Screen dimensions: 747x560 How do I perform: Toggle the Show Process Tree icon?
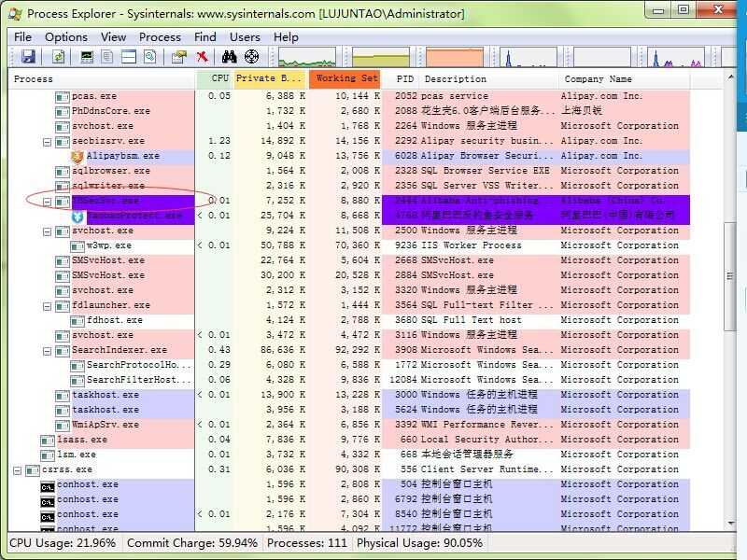coord(107,57)
